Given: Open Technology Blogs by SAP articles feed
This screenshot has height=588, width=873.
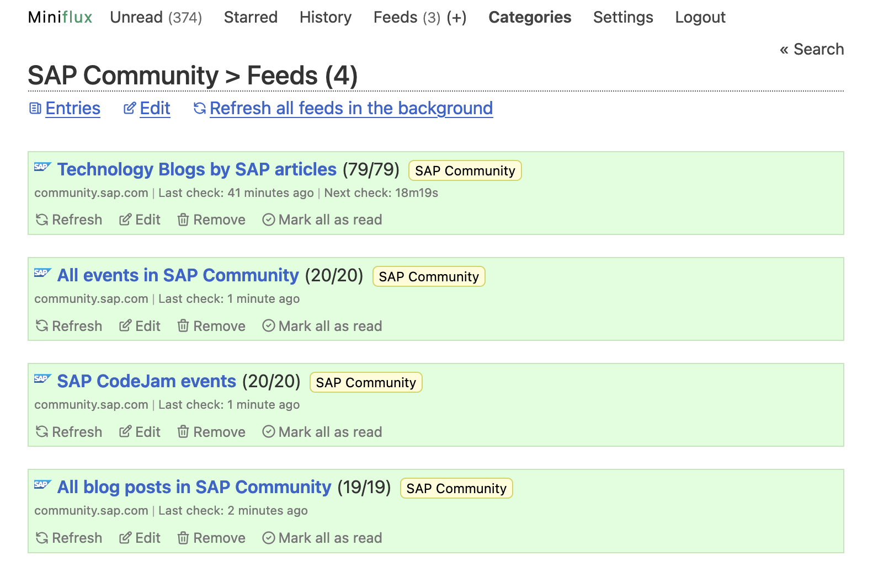Looking at the screenshot, I should pos(197,169).
